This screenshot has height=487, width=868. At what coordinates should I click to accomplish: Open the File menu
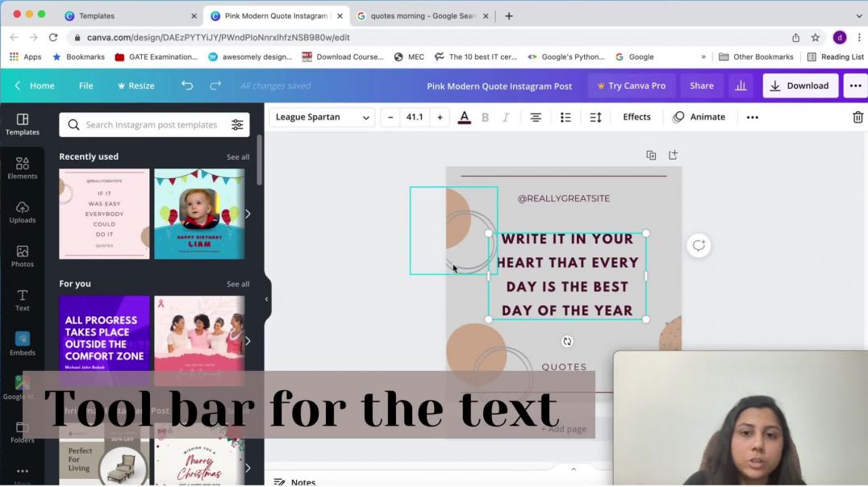pos(86,85)
